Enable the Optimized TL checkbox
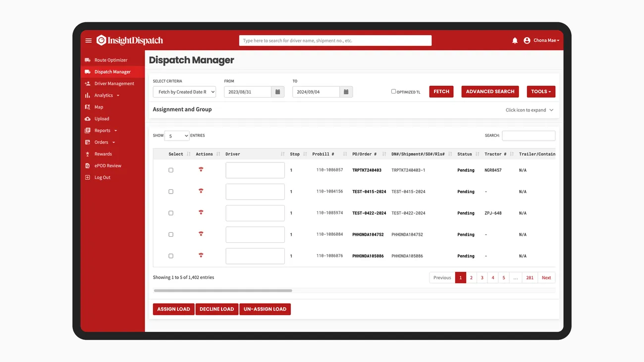This screenshot has height=362, width=644. [x=394, y=92]
